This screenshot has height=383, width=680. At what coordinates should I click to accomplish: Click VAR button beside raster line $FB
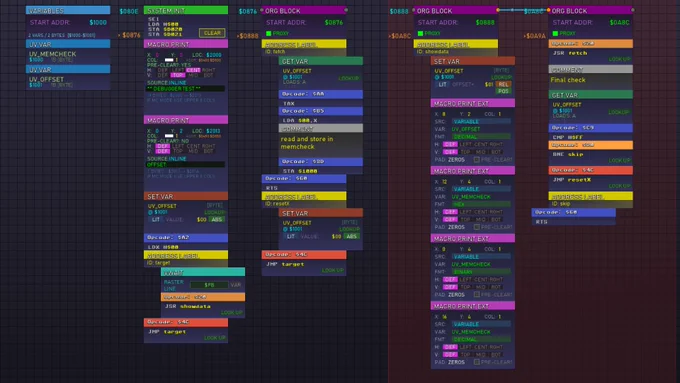tap(235, 285)
